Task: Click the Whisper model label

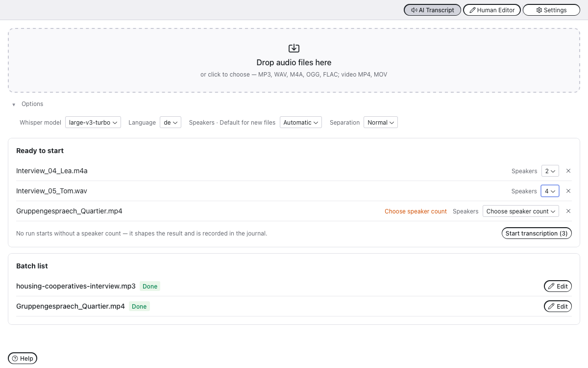Action: point(40,122)
